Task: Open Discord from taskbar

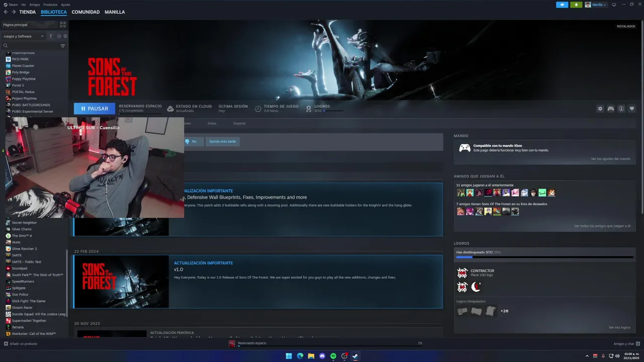Action: click(x=322, y=356)
